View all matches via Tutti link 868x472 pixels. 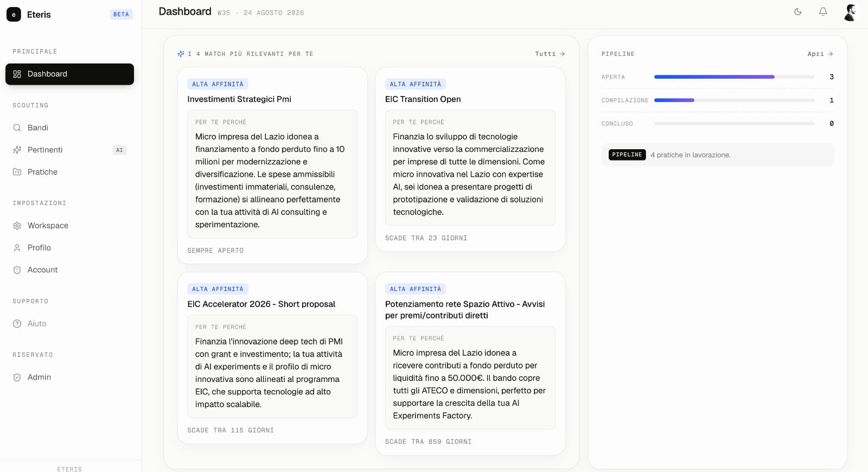coord(550,54)
